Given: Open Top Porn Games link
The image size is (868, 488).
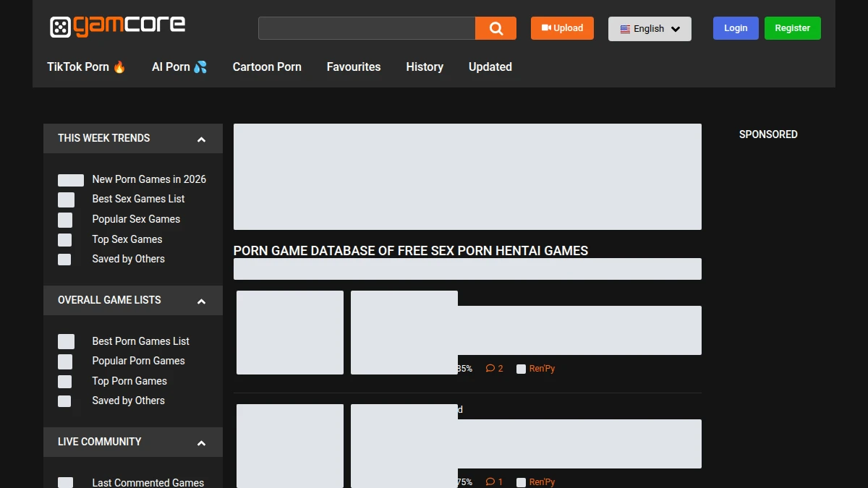Looking at the screenshot, I should pyautogui.click(x=129, y=381).
